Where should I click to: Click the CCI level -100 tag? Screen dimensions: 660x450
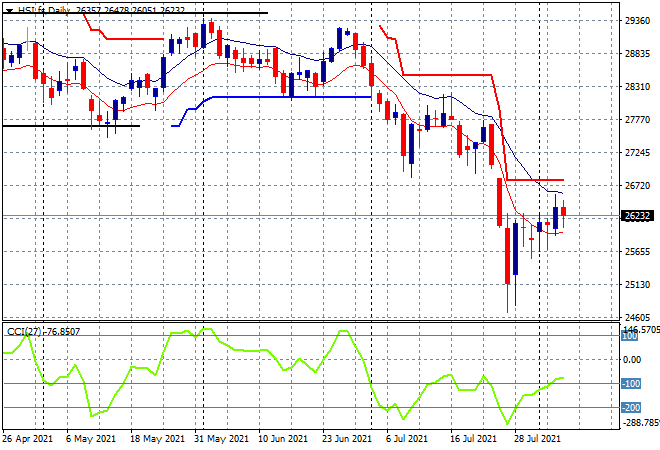631,384
